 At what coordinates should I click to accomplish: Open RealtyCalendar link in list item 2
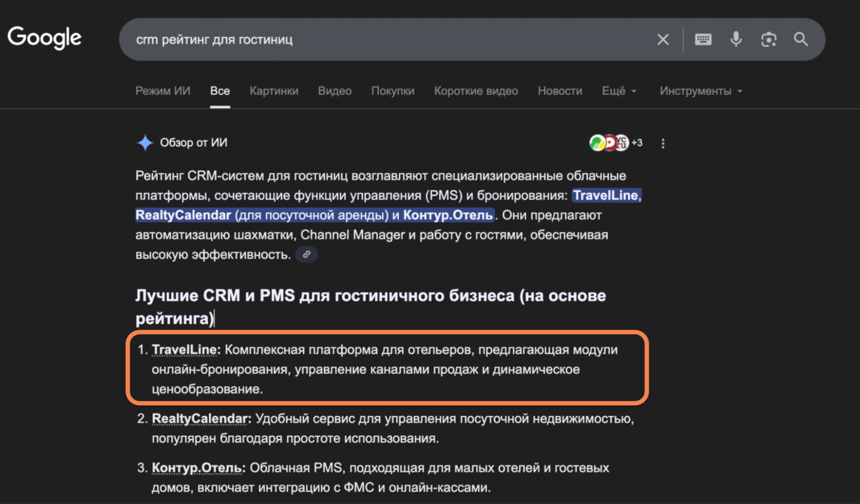[x=200, y=419]
